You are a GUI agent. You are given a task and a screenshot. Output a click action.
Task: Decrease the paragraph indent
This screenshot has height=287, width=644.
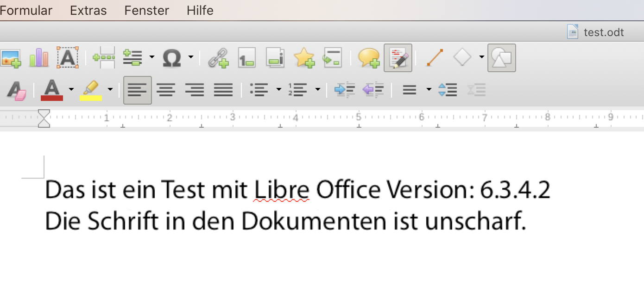[373, 90]
